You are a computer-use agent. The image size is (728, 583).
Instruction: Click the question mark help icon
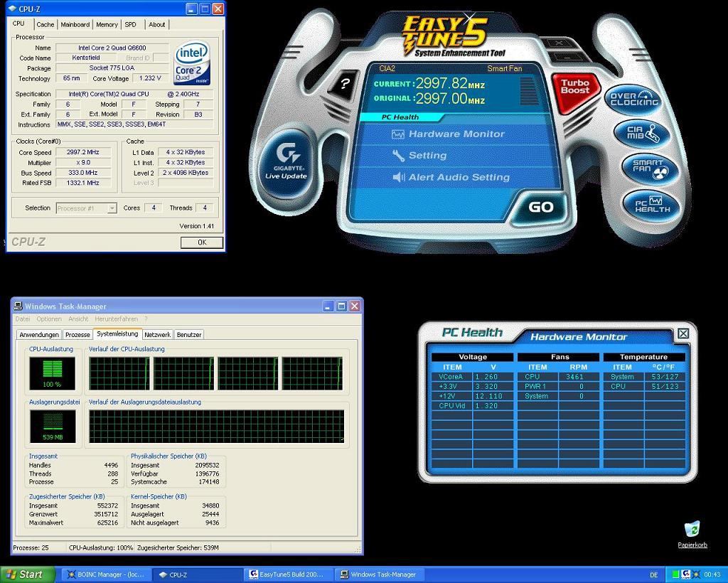[344, 84]
